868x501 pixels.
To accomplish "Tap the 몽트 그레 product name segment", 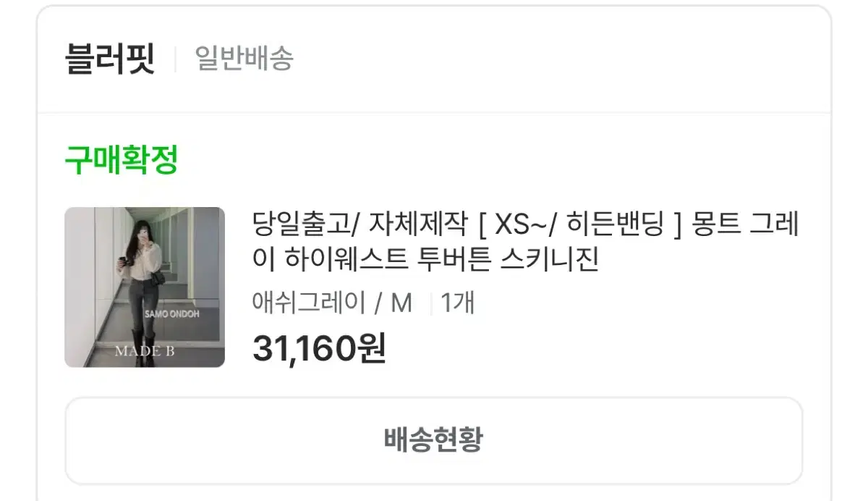I will click(746, 224).
